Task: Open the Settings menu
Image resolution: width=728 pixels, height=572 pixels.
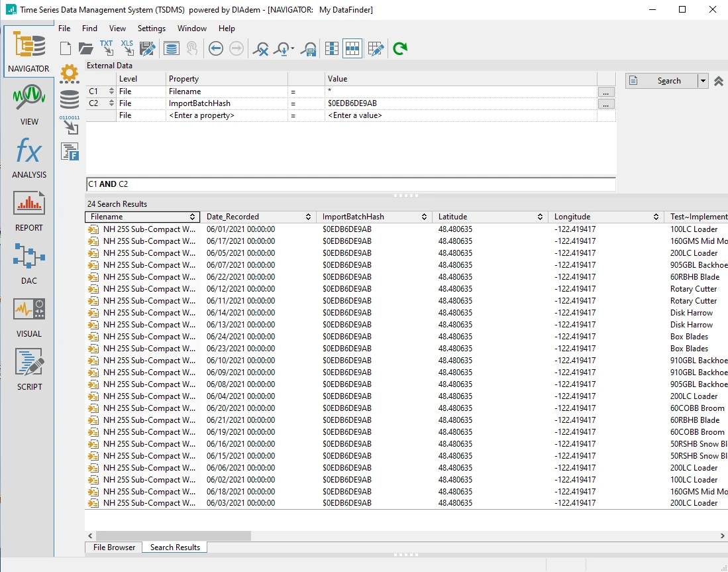Action: [x=151, y=29]
